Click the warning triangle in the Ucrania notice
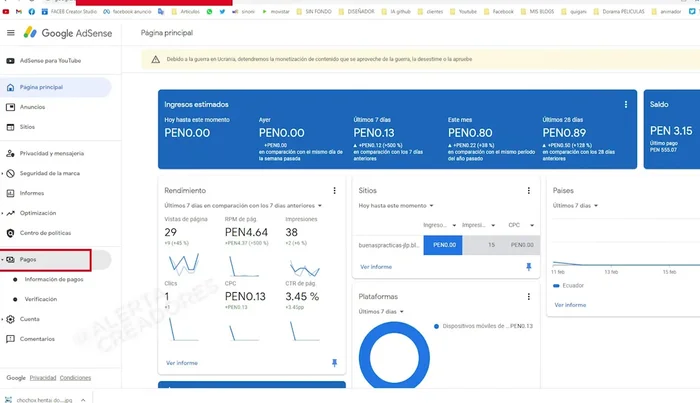The height and width of the screenshot is (403, 700). point(155,59)
